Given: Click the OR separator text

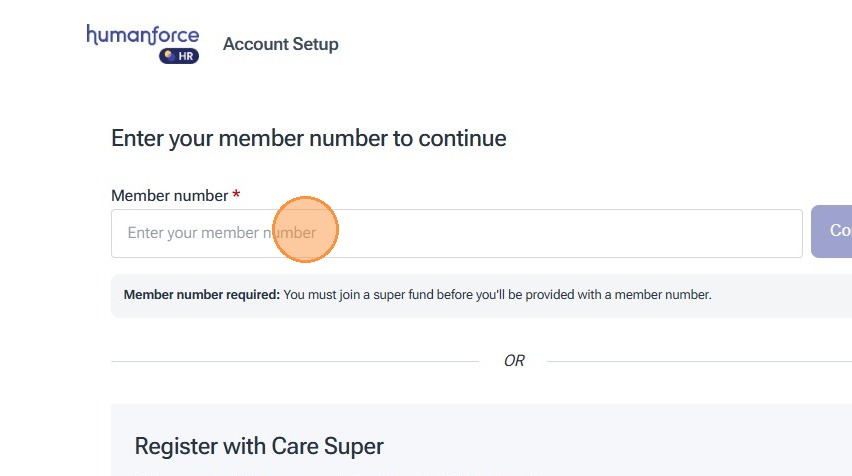Looking at the screenshot, I should [514, 361].
